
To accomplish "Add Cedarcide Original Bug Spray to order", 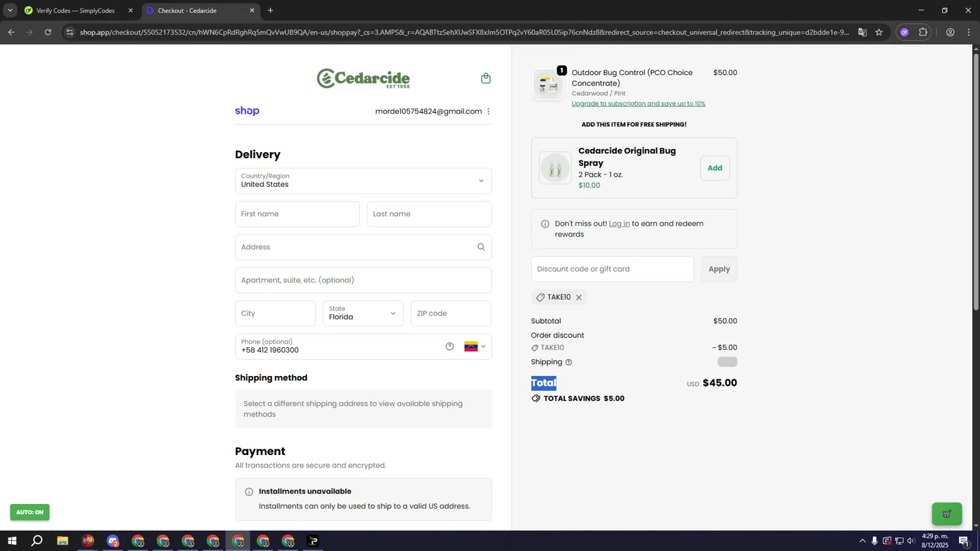I will pyautogui.click(x=715, y=168).
